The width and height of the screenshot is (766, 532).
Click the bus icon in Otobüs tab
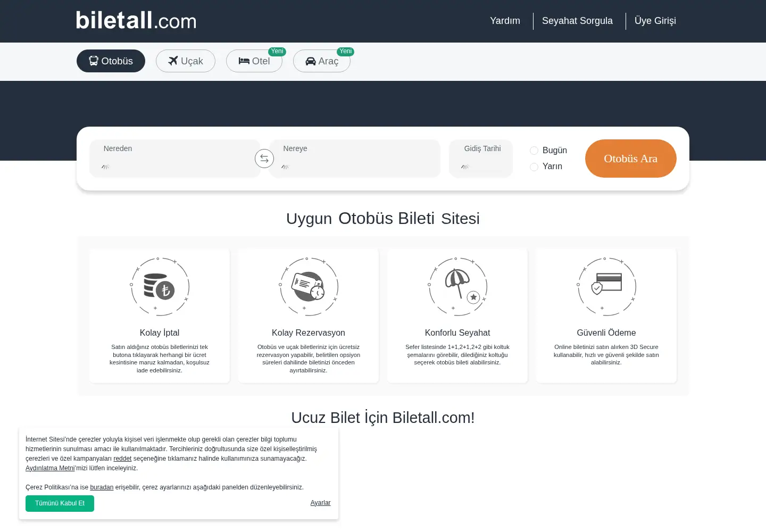point(94,61)
